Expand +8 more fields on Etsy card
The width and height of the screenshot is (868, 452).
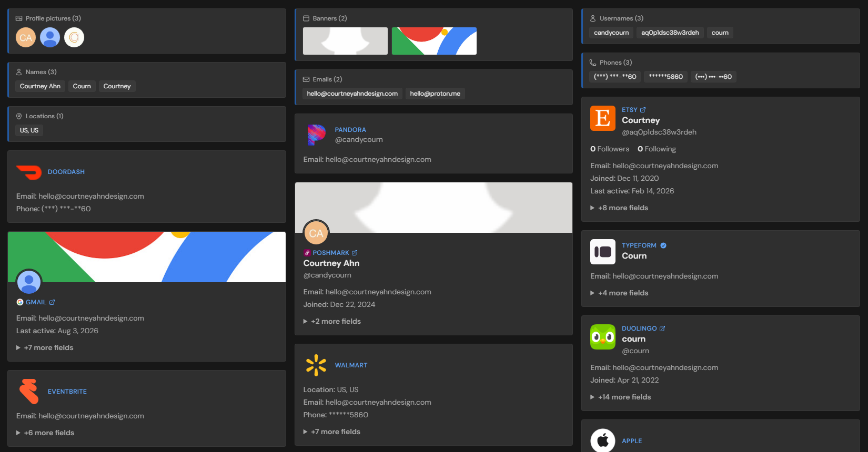pos(619,208)
